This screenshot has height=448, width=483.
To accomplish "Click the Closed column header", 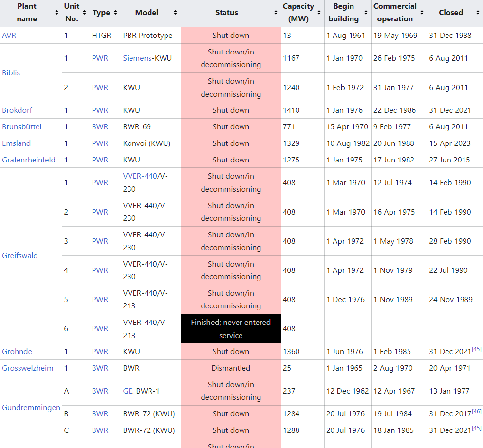I will coord(455,13).
